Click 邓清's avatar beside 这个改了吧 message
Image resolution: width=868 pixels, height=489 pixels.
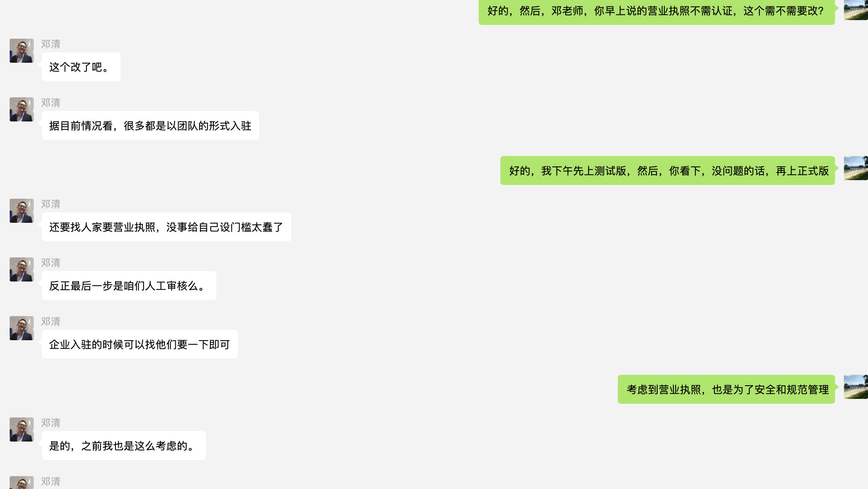(22, 51)
